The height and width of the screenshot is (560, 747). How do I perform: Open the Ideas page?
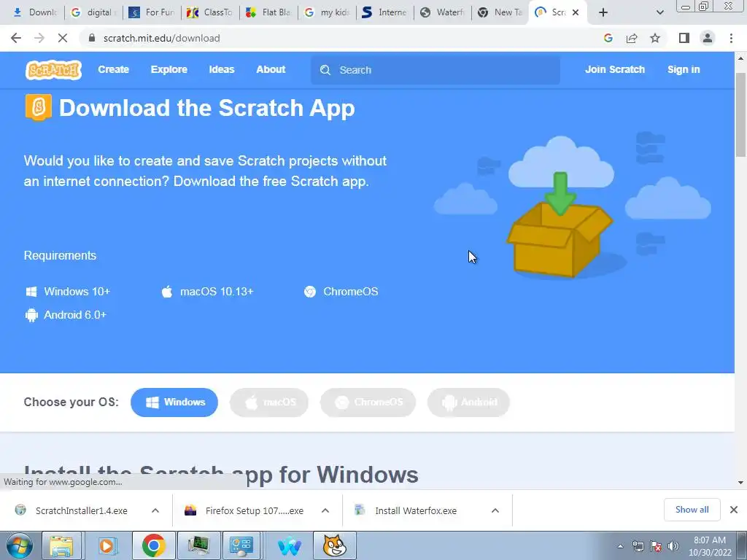coord(222,69)
